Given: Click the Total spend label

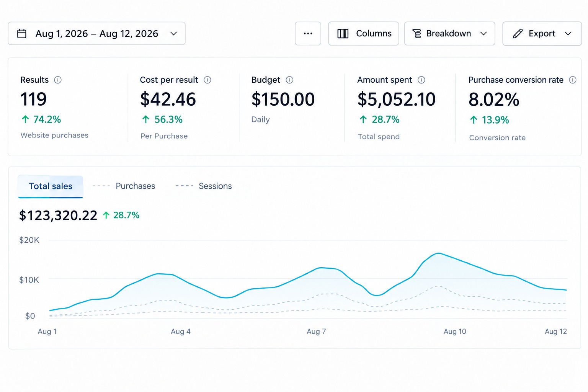Looking at the screenshot, I should pos(379,137).
